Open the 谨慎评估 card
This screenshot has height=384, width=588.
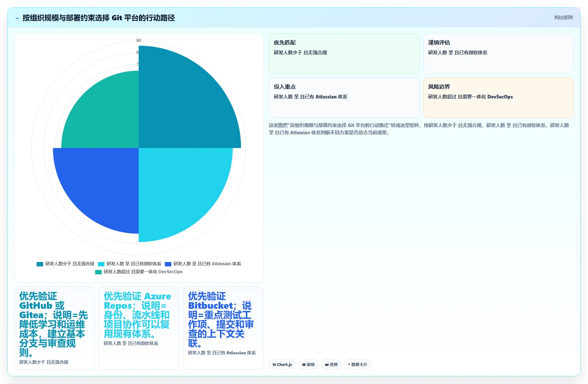[498, 54]
